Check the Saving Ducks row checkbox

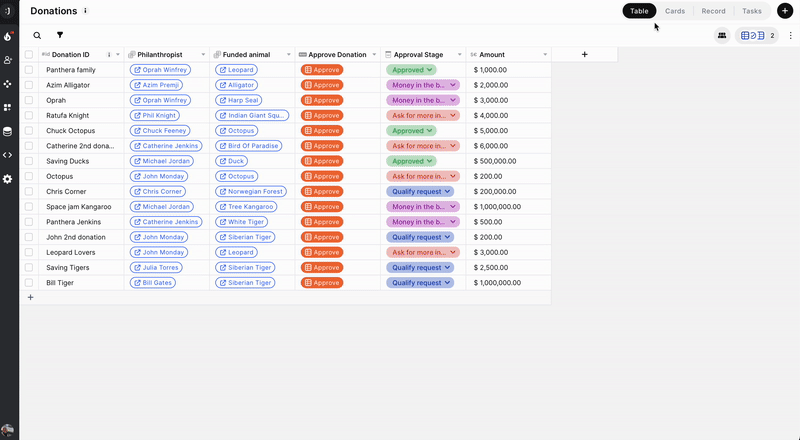point(29,161)
